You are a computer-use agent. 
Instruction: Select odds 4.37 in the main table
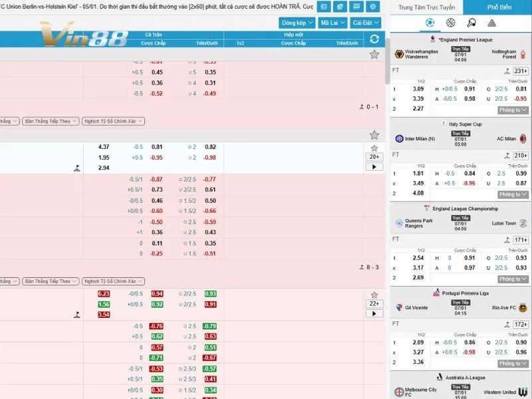[104, 147]
